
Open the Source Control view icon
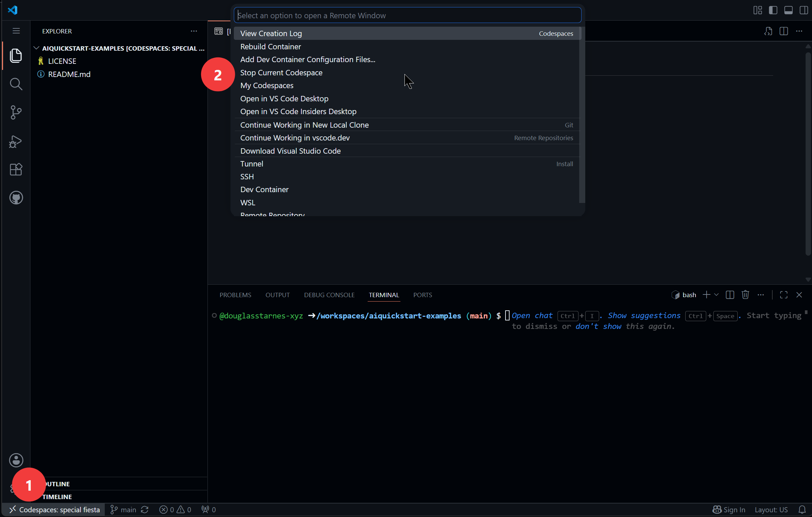16,112
